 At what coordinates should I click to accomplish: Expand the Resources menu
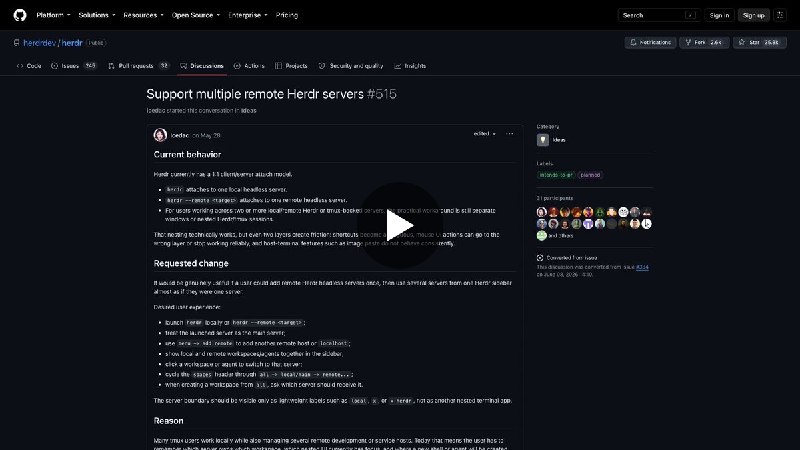pos(143,15)
